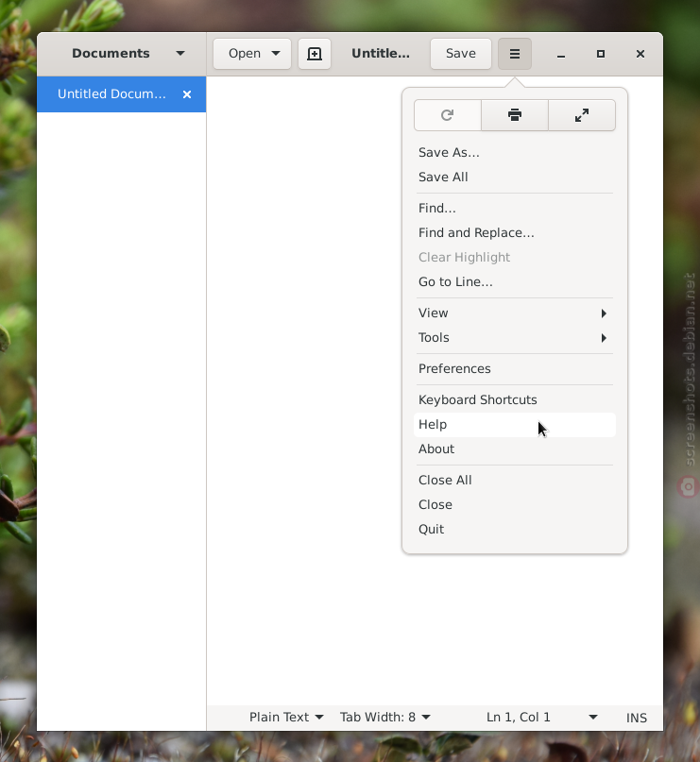700x762 pixels.
Task: Expand the Open button dropdown arrow
Action: click(x=276, y=54)
